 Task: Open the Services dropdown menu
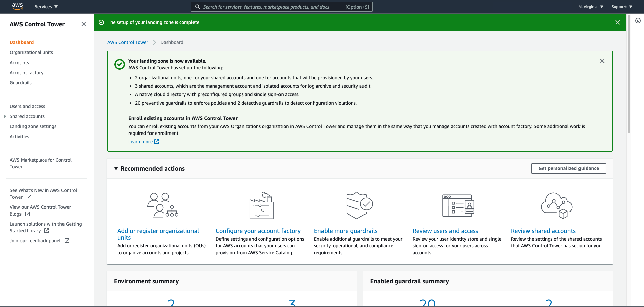[46, 7]
